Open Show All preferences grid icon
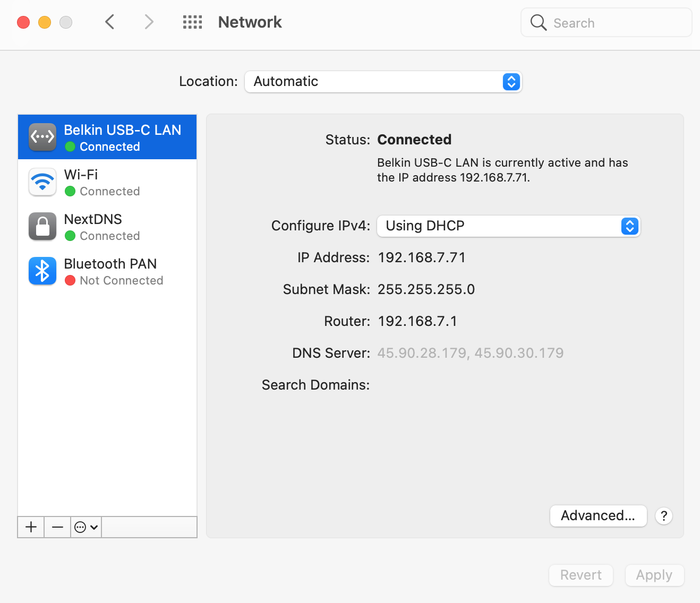The width and height of the screenshot is (700, 603). (192, 22)
